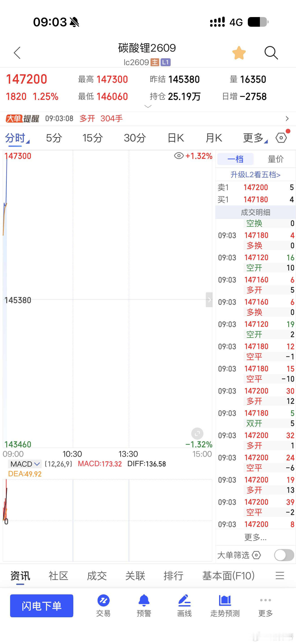Screen dimensions: 296x644
Task: Open search with magnifier icon
Action: tap(271, 53)
